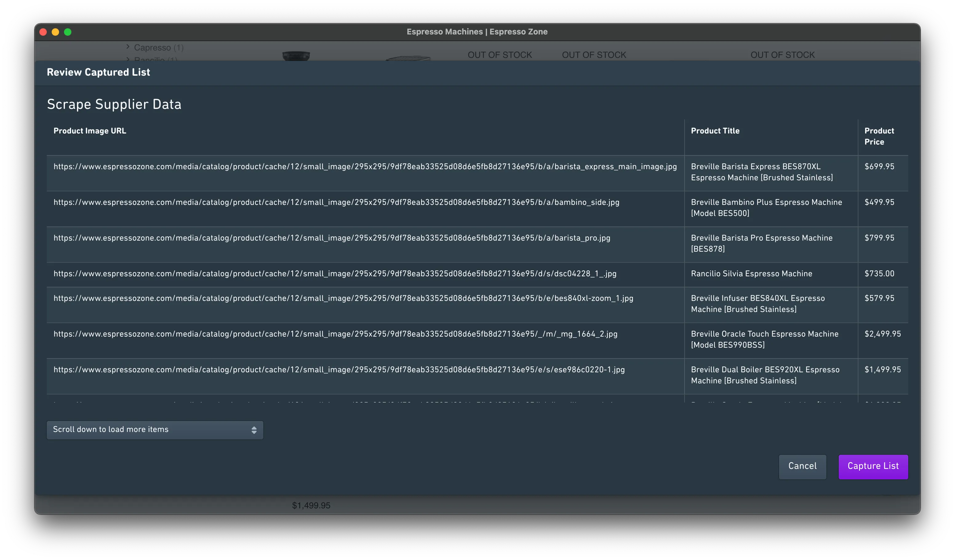Minimize the window with the yellow button
955x560 pixels.
click(x=55, y=32)
